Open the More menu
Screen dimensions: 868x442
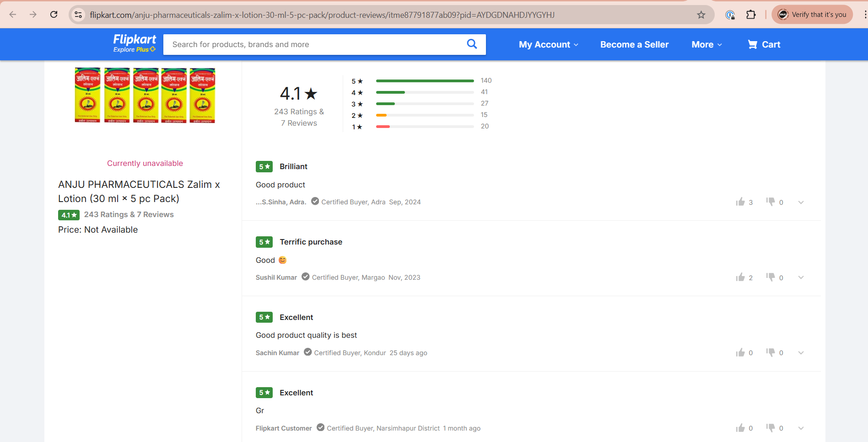pyautogui.click(x=706, y=44)
